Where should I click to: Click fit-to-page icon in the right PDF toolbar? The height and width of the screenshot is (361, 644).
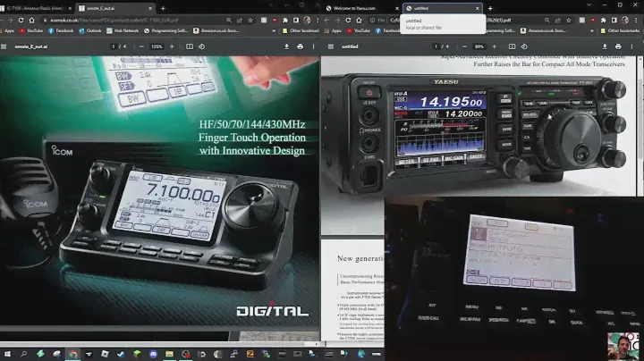tap(513, 46)
